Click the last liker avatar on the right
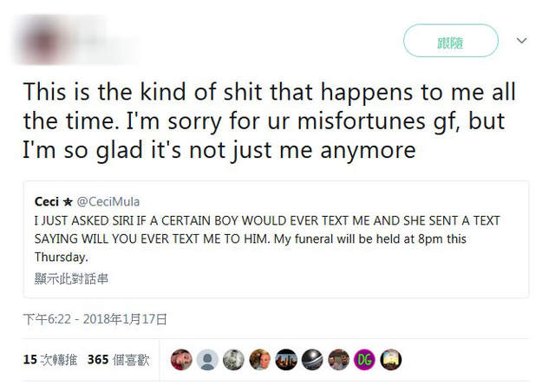Image resolution: width=555 pixels, height=392 pixels. 391,359
